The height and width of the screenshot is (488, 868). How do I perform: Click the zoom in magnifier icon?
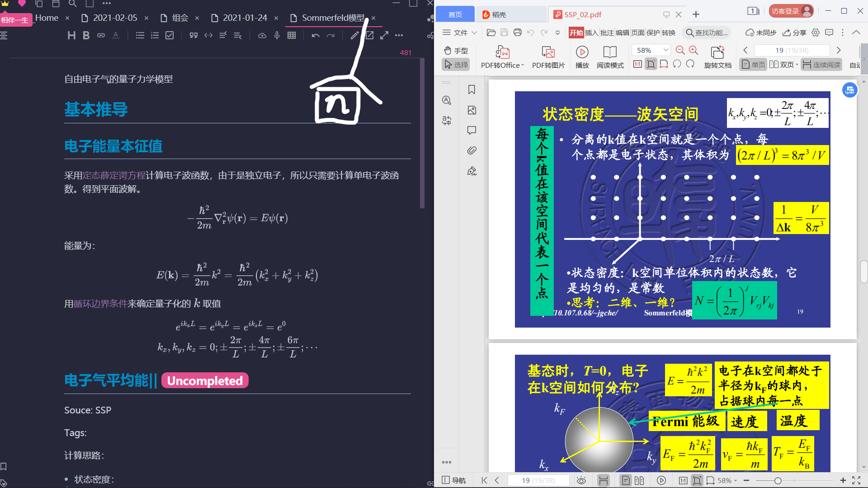tap(693, 50)
